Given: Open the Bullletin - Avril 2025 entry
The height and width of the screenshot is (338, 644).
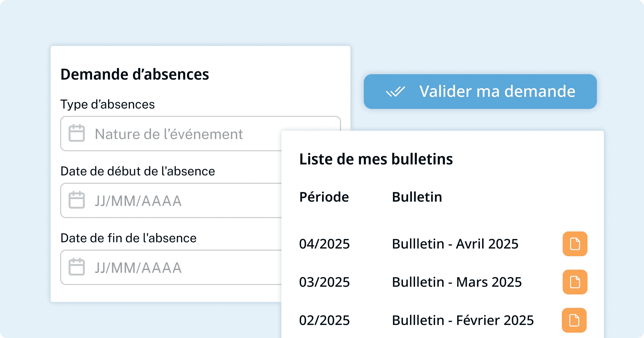Looking at the screenshot, I should point(455,244).
